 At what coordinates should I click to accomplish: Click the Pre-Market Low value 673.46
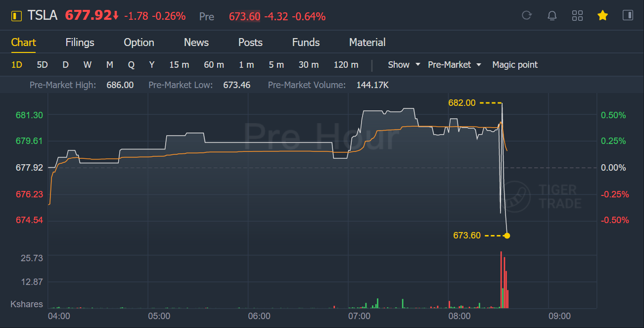pos(237,85)
